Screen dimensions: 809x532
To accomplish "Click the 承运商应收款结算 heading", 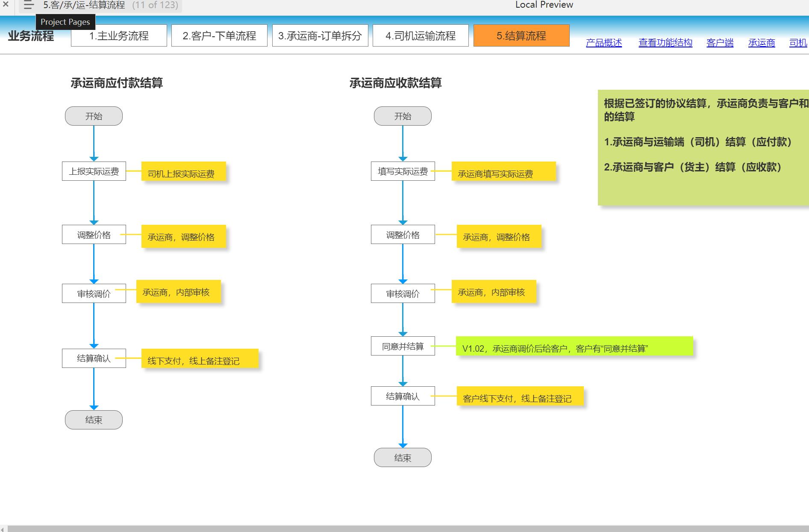I will pyautogui.click(x=395, y=83).
